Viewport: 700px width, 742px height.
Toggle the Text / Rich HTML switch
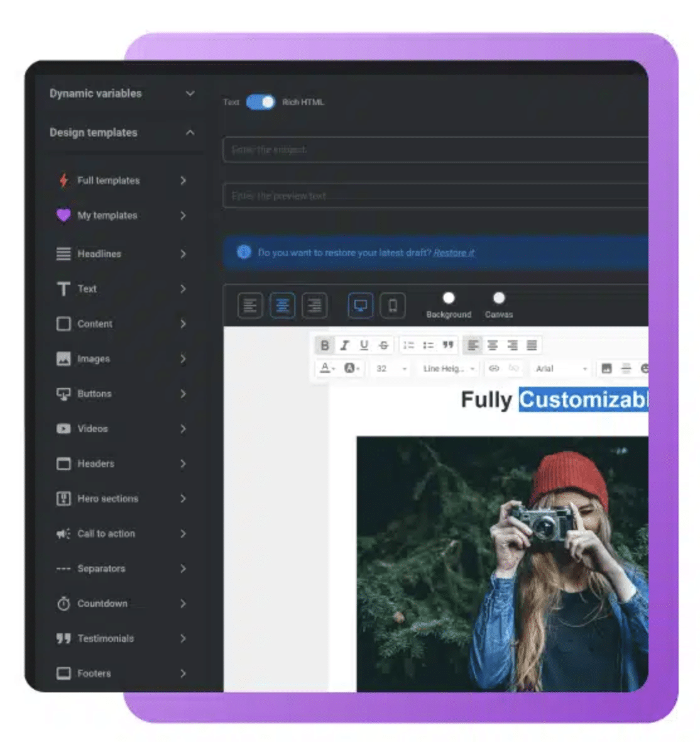pyautogui.click(x=260, y=102)
